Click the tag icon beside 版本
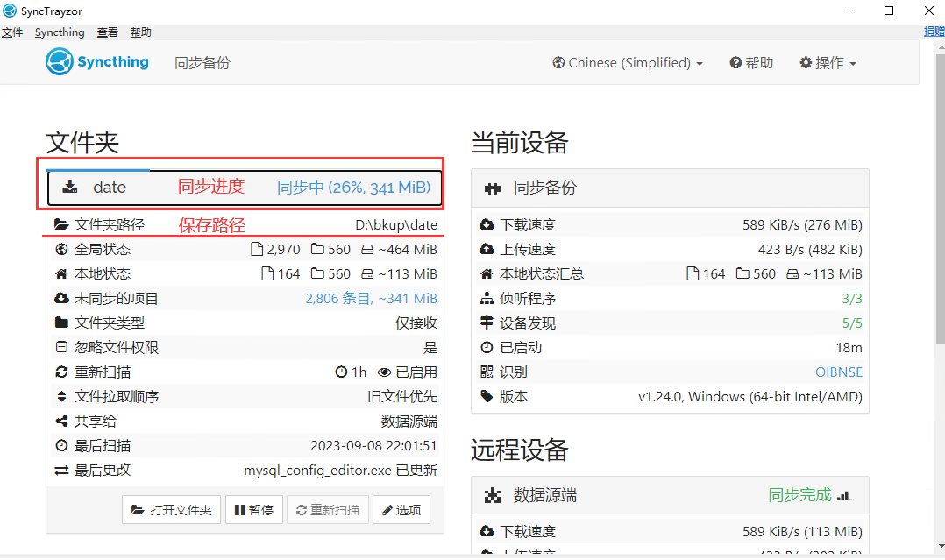This screenshot has height=560, width=945. tap(487, 396)
